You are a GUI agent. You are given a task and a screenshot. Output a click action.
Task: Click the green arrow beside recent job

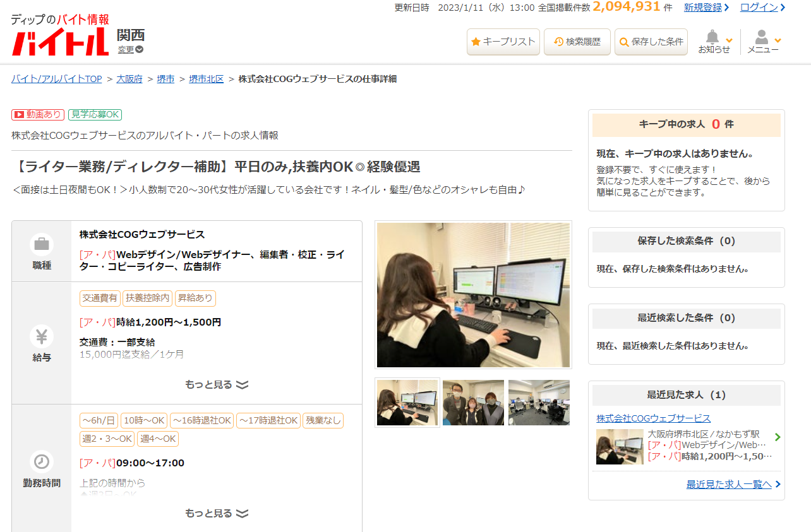[778, 437]
